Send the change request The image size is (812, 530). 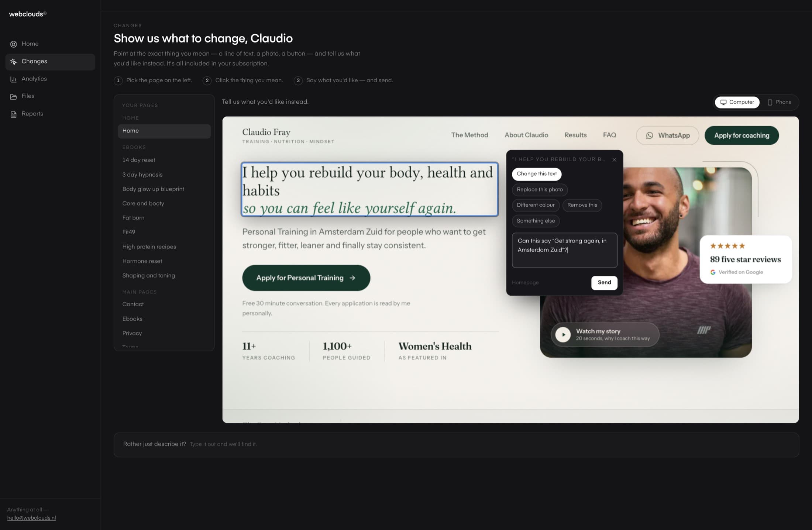(604, 283)
